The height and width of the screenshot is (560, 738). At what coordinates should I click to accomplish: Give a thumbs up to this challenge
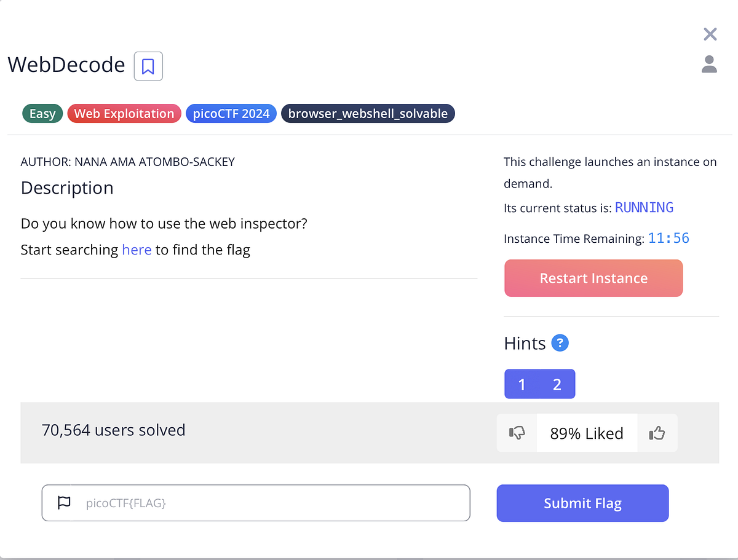657,433
